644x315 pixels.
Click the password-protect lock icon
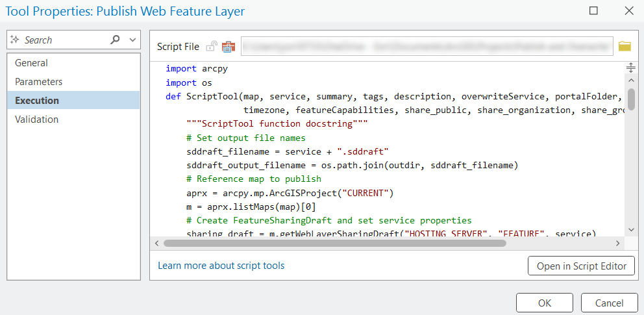pyautogui.click(x=212, y=46)
